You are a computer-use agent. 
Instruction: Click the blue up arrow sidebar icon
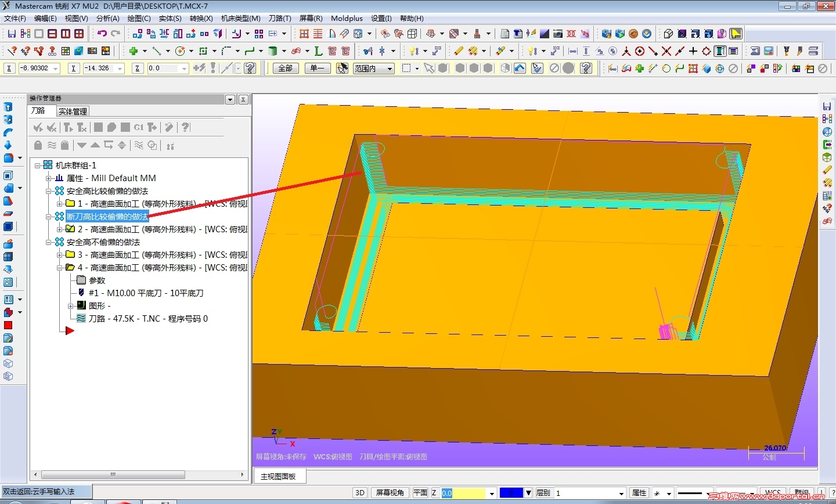point(8,107)
